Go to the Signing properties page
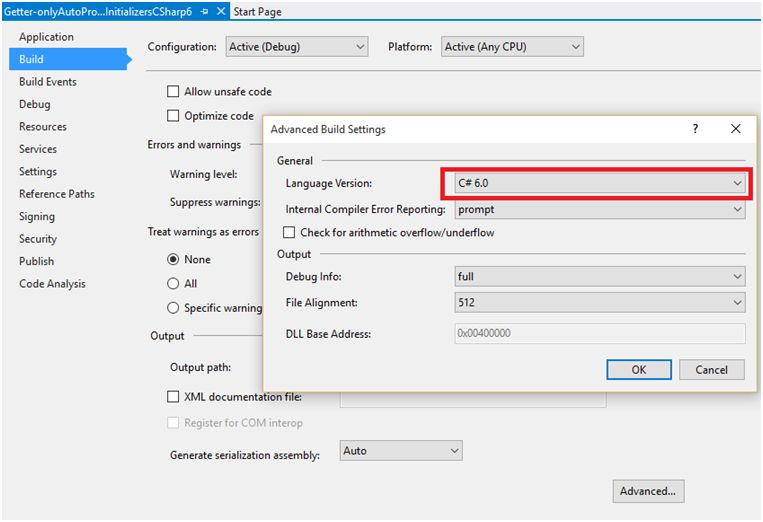The image size is (763, 522). pyautogui.click(x=37, y=216)
